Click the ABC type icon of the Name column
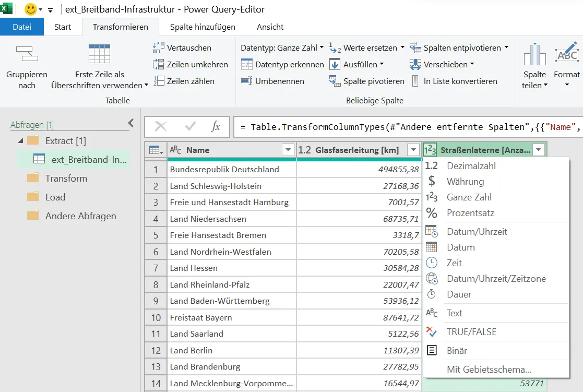 coord(175,150)
